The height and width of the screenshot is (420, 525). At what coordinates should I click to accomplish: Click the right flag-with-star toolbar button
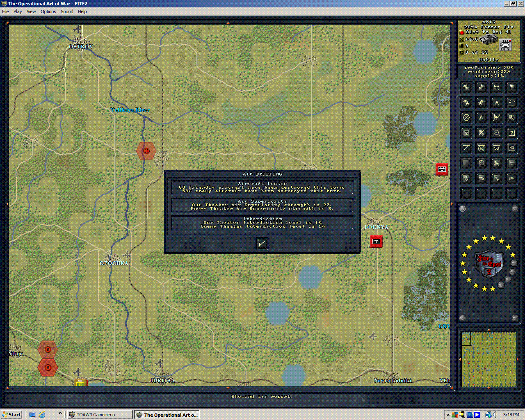click(x=482, y=103)
